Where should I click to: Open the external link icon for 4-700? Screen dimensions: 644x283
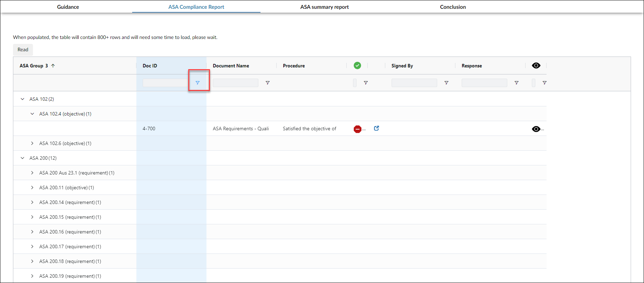pos(377,128)
